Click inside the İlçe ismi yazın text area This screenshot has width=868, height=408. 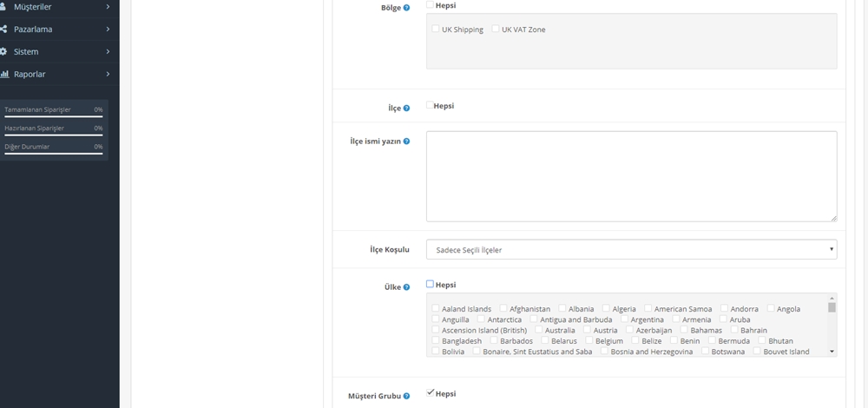coord(631,176)
